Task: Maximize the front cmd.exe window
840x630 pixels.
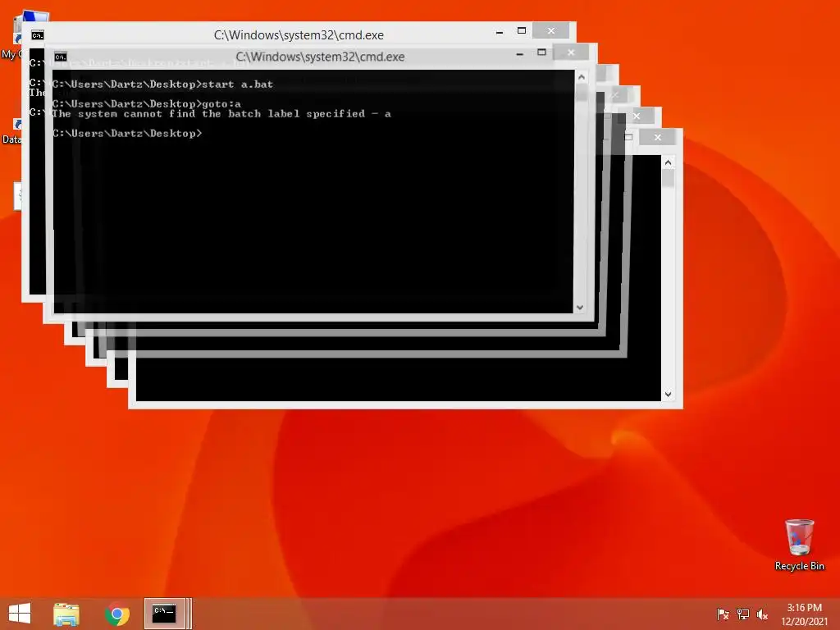Action: (541, 52)
